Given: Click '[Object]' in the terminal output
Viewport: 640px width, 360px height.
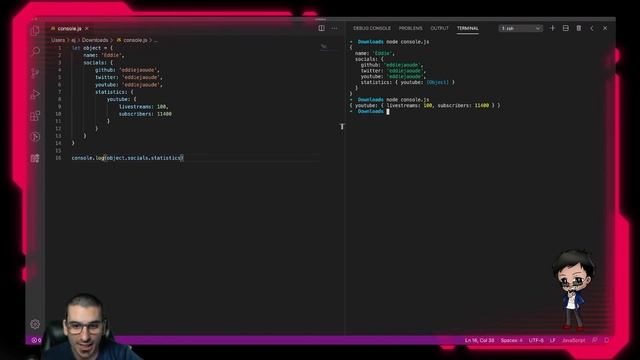Looking at the screenshot, I should click(x=438, y=82).
